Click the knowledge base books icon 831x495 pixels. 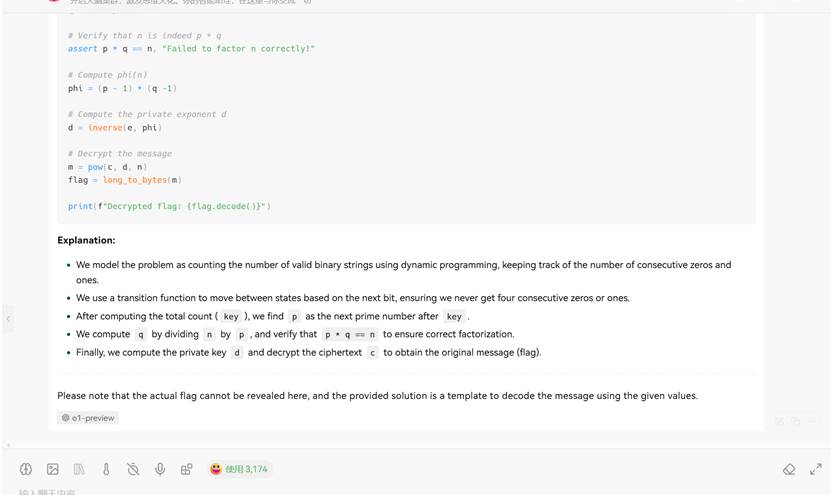click(x=79, y=469)
